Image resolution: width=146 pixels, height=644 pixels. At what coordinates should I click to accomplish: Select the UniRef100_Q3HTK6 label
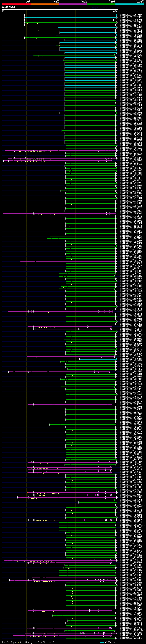(131, 610)
